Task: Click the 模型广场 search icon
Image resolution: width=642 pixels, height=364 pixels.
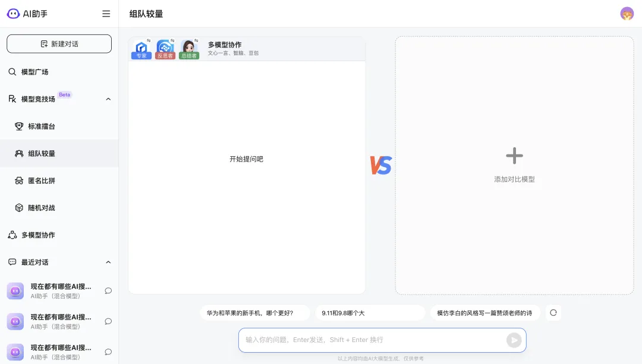Action: pos(12,72)
